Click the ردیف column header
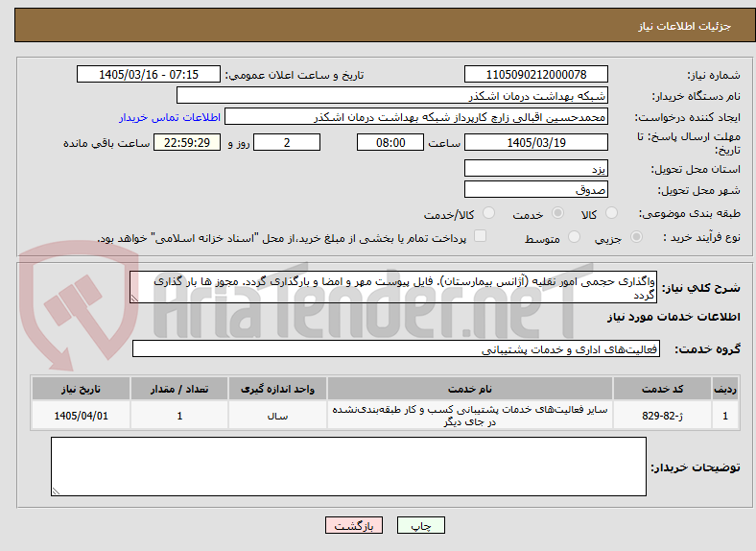Screen dimensions: 756x551 pyautogui.click(x=725, y=389)
